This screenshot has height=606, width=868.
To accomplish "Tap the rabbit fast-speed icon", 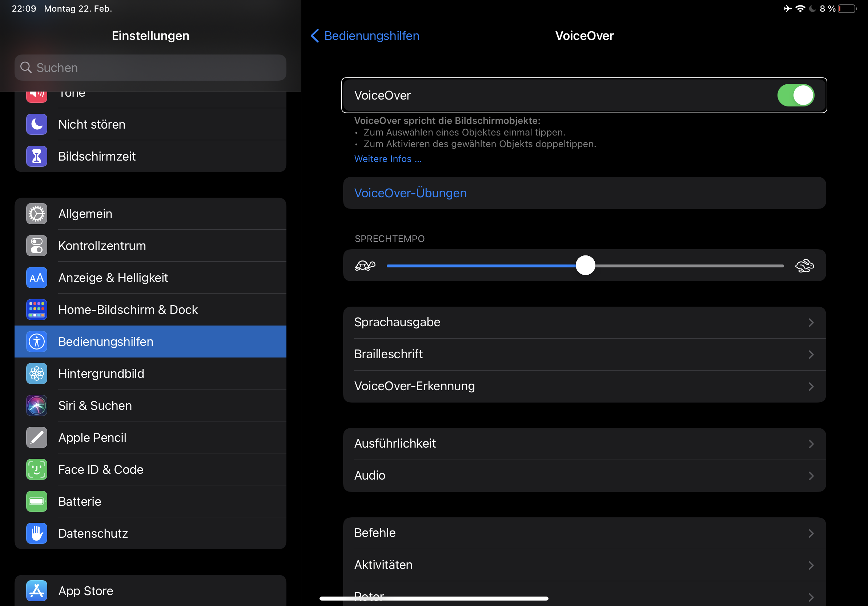I will click(x=804, y=266).
